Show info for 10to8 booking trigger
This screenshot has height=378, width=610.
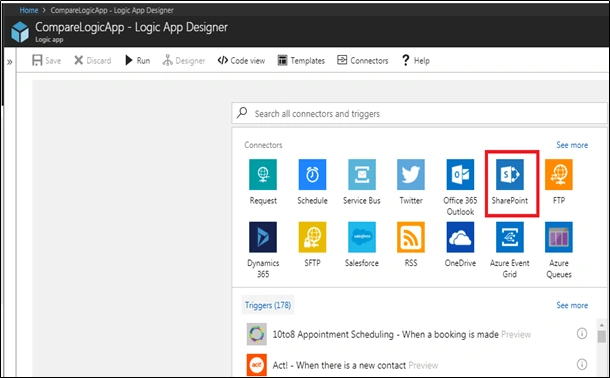click(582, 333)
